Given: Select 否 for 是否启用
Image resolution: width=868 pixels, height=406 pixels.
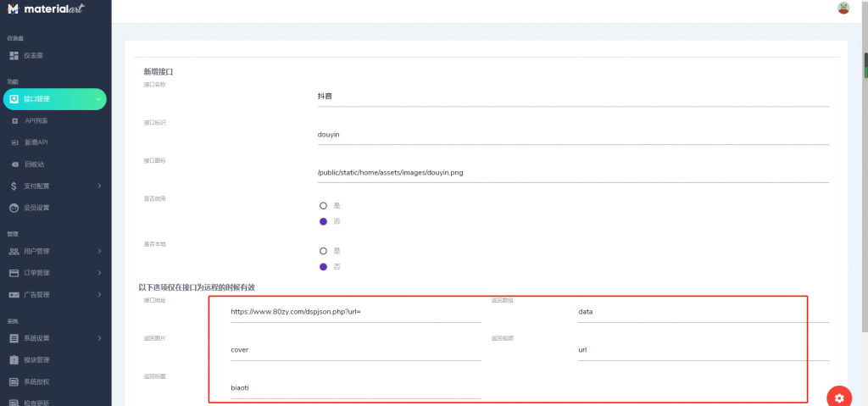Looking at the screenshot, I should point(323,221).
